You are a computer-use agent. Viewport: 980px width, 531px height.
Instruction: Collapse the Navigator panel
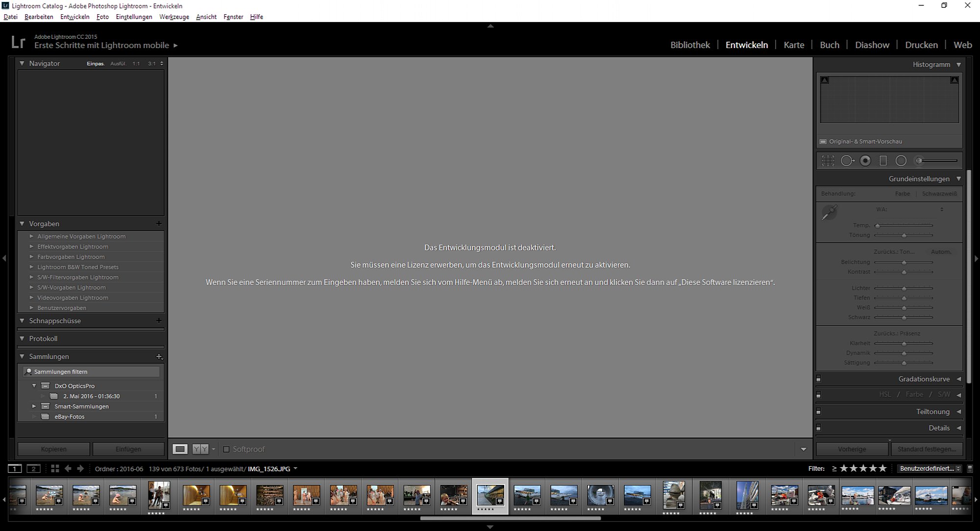pos(22,64)
